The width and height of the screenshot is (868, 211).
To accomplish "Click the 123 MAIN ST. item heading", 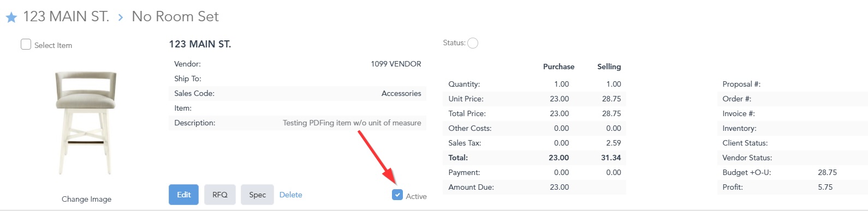I will 200,44.
